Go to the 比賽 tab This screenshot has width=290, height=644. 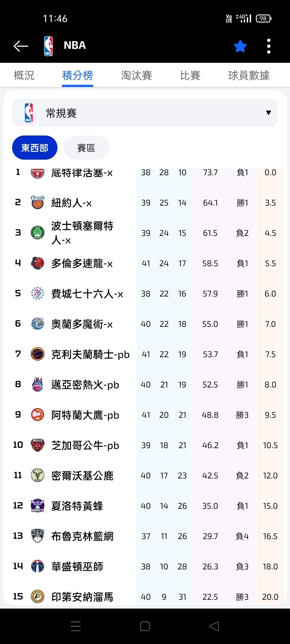pos(190,75)
